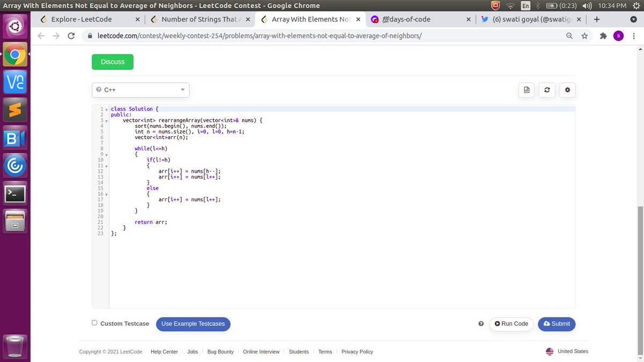Image resolution: width=644 pixels, height=362 pixels.
Task: Place cursor on return arr line
Action: (x=151, y=222)
